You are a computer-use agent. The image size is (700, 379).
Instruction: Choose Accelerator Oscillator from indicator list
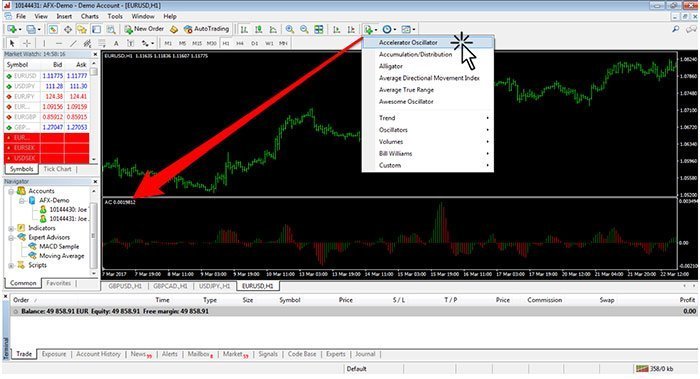(x=428, y=42)
